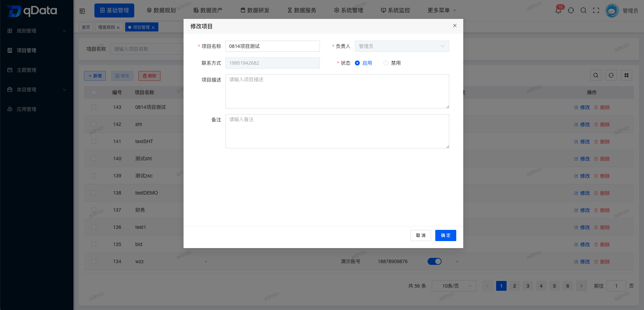The width and height of the screenshot is (644, 310).
Task: Open 数据研发 in the top menu
Action: tap(255, 10)
